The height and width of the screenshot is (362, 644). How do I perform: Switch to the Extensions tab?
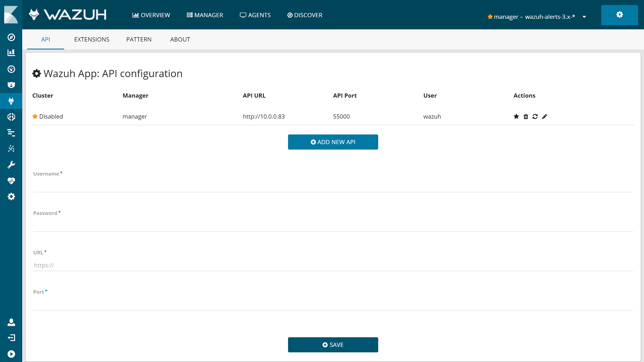click(x=92, y=40)
